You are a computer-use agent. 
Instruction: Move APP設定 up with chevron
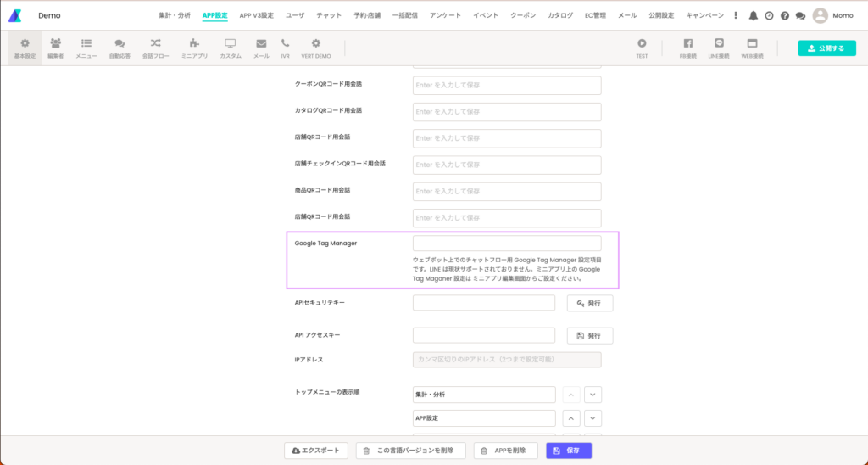pyautogui.click(x=572, y=418)
